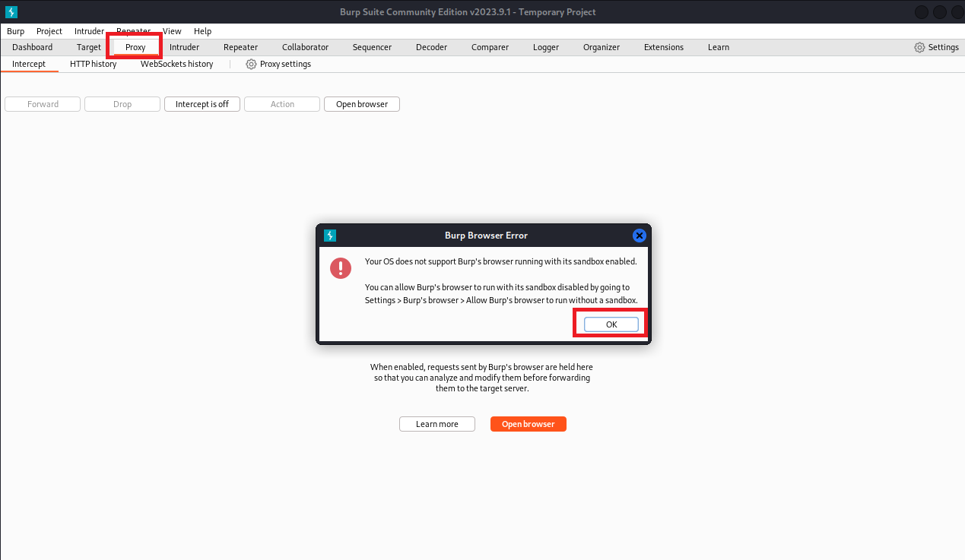The image size is (965, 560).
Task: Select the Intercept sub-tab
Action: coord(29,64)
